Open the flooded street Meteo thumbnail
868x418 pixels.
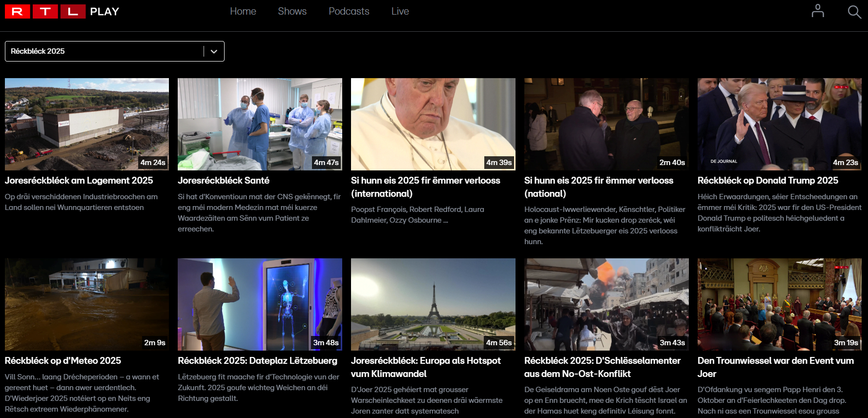pos(87,304)
